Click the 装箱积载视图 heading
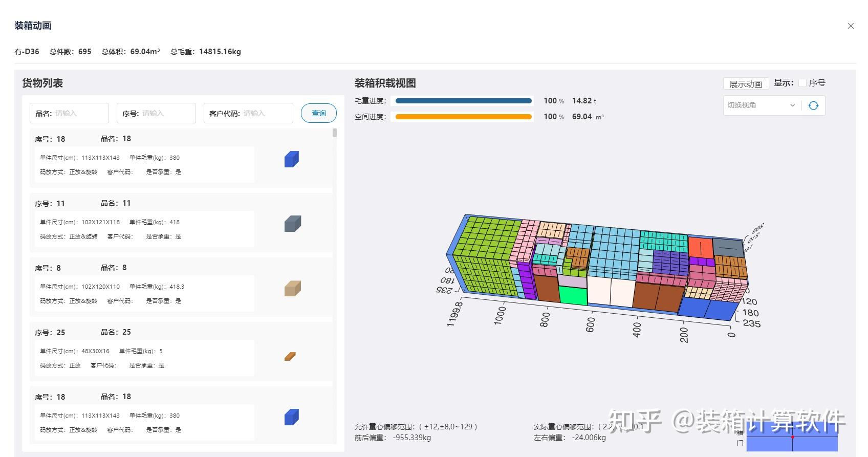Image resolution: width=868 pixels, height=457 pixels. pyautogui.click(x=385, y=83)
